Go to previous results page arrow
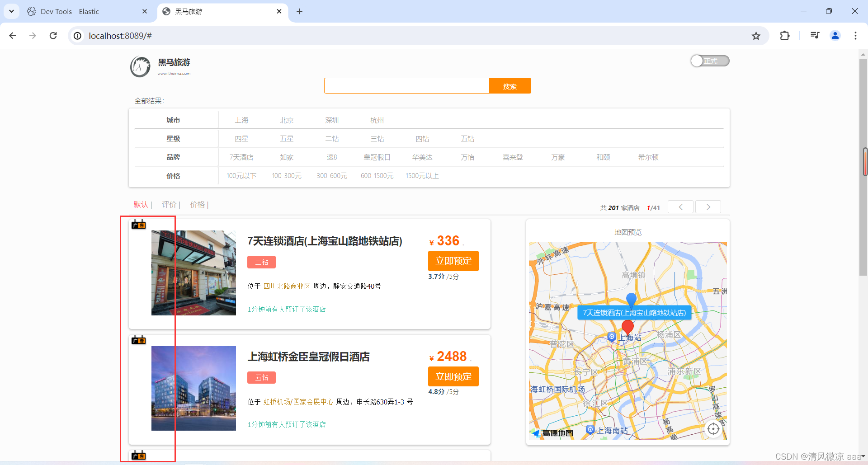The width and height of the screenshot is (868, 465). [681, 207]
